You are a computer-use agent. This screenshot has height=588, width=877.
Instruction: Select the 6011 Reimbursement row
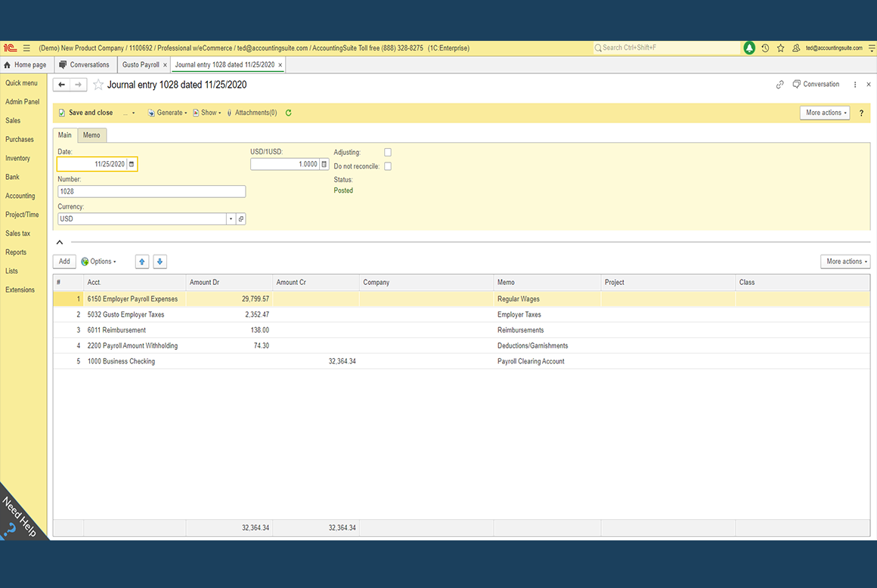461,330
